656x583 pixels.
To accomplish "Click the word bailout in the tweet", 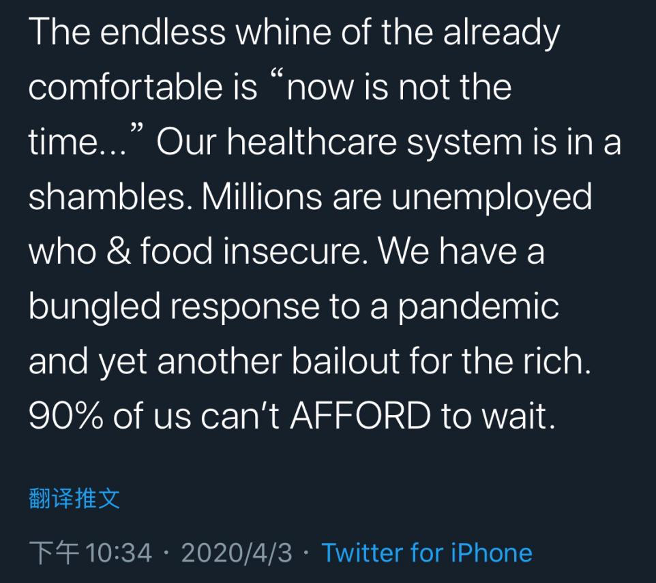I will click(x=346, y=361).
